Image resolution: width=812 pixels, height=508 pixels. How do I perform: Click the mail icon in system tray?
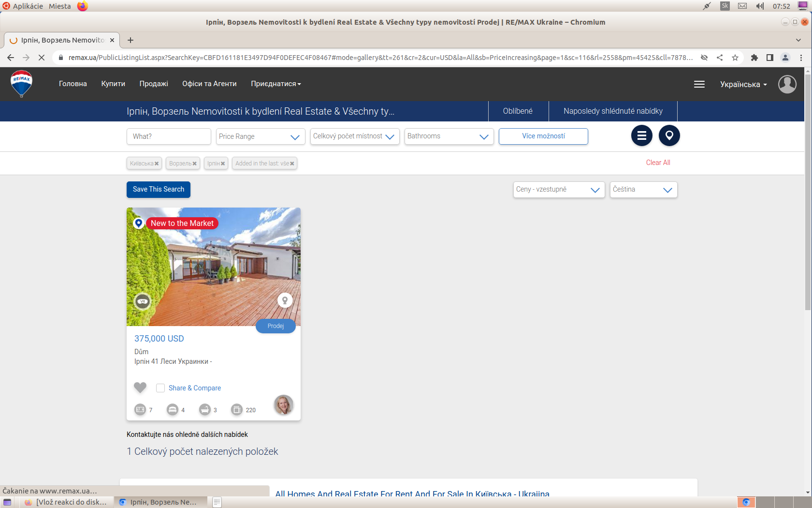pos(742,6)
